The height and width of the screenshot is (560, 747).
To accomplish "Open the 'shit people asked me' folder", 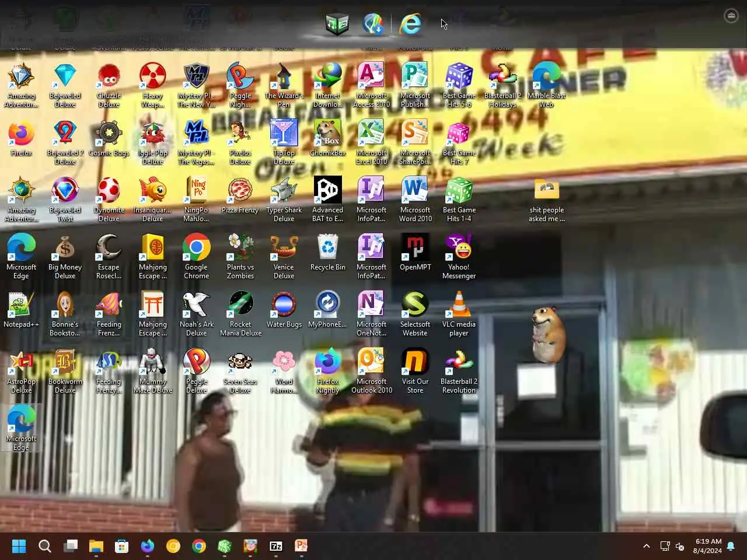I will click(x=547, y=200).
